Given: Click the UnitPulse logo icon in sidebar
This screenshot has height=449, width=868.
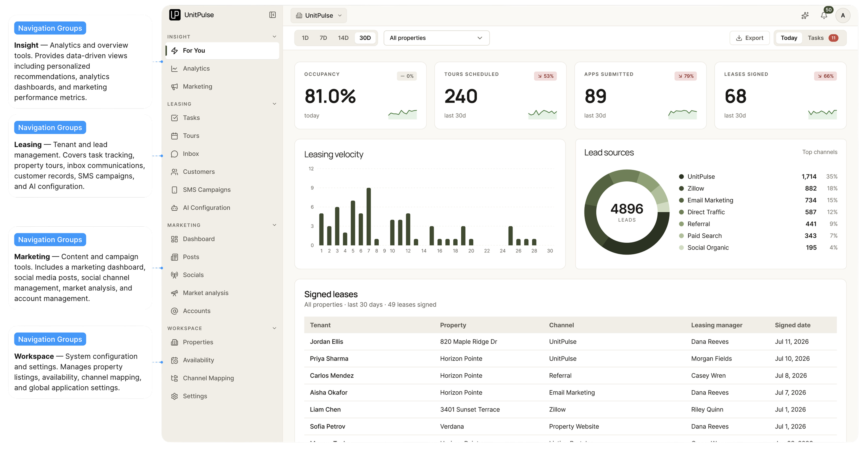Looking at the screenshot, I should point(174,15).
